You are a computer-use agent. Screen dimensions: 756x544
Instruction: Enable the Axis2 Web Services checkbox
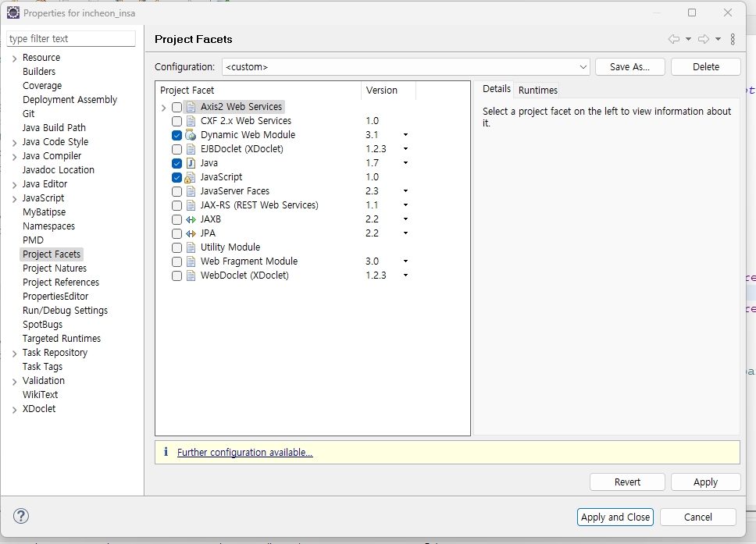click(x=177, y=107)
